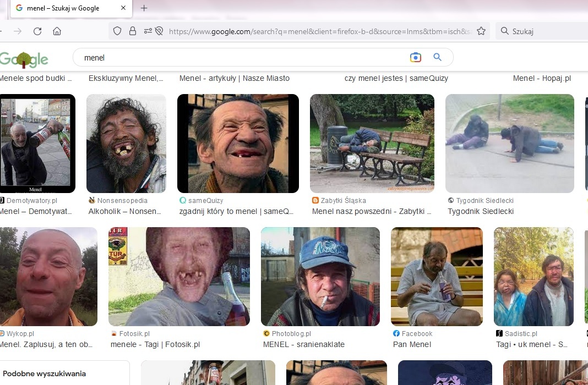The width and height of the screenshot is (588, 385).
Task: Click the 'MENEL - sranienaklate' Photoblog.pl caption
Action: pos(304,344)
